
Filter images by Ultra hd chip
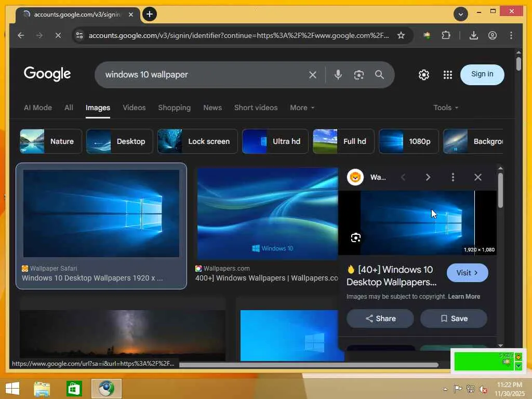(x=275, y=141)
